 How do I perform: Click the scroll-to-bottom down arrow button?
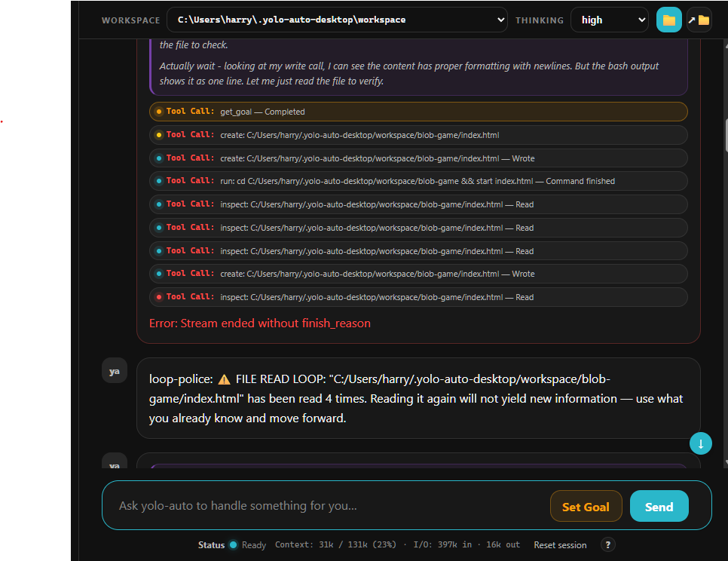click(701, 443)
